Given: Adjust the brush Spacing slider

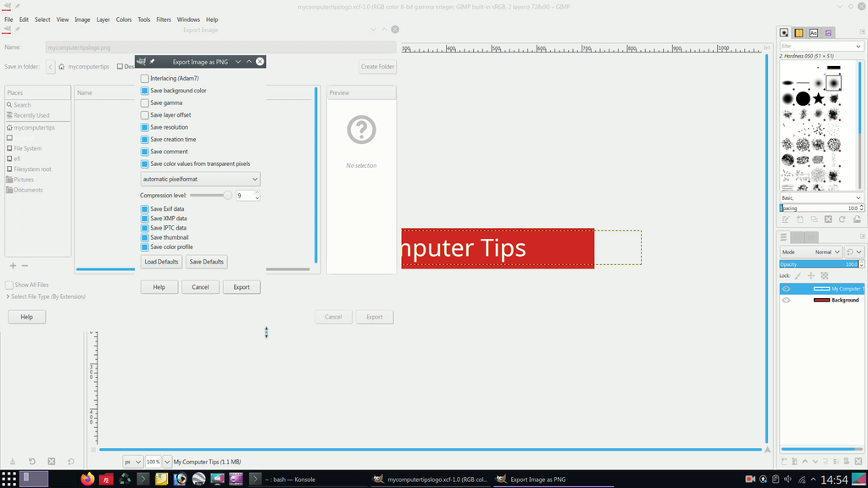Looking at the screenshot, I should pyautogui.click(x=821, y=208).
